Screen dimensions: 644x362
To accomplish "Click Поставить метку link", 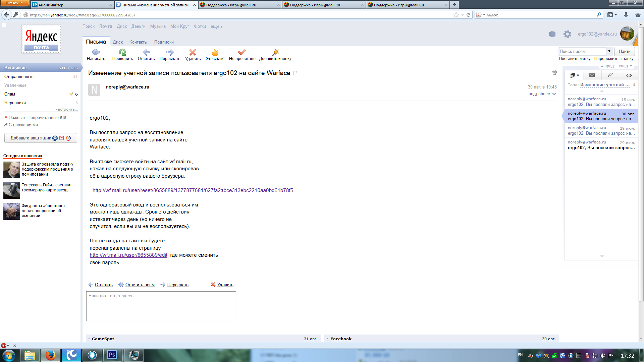I will pos(575,59).
